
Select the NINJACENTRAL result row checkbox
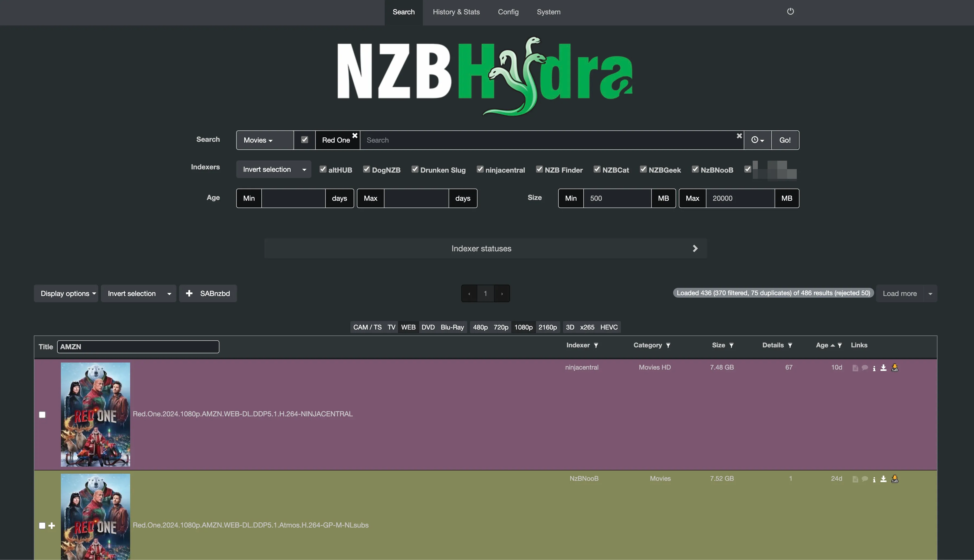[x=42, y=415]
